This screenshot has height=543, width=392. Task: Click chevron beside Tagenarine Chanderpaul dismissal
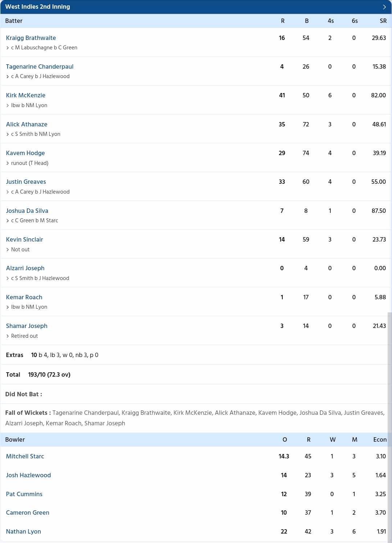[8, 77]
